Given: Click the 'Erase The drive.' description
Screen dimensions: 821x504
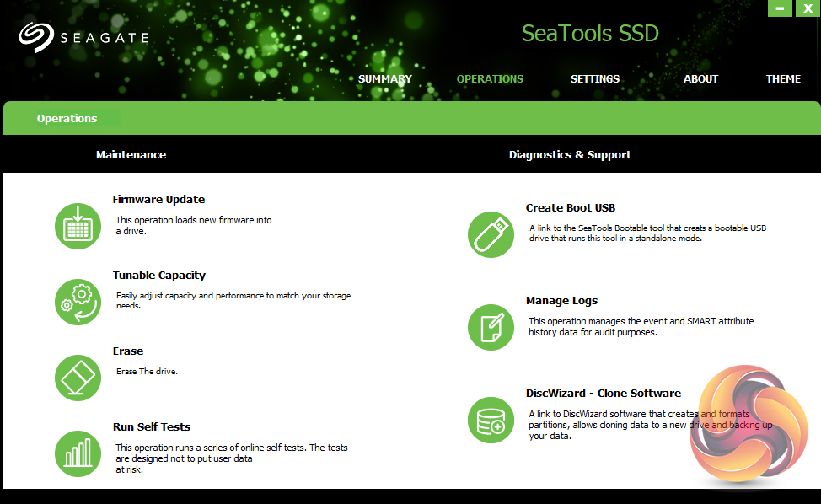Looking at the screenshot, I should point(148,371).
